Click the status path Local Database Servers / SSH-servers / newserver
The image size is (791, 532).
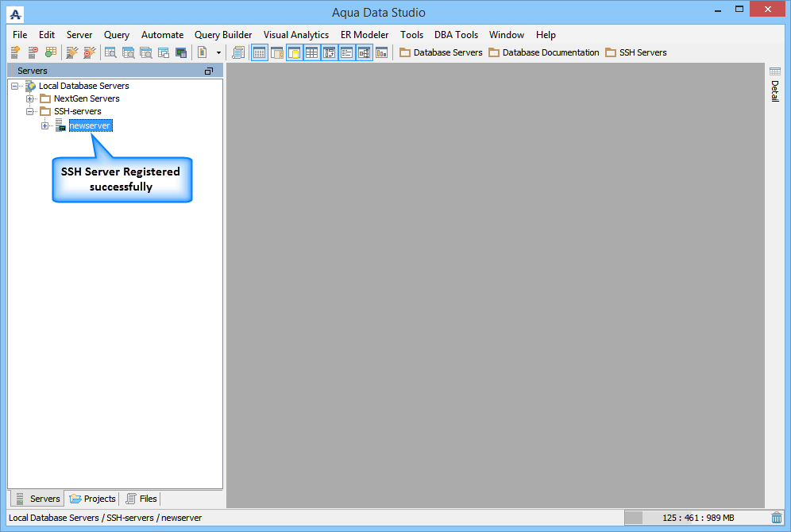point(105,518)
